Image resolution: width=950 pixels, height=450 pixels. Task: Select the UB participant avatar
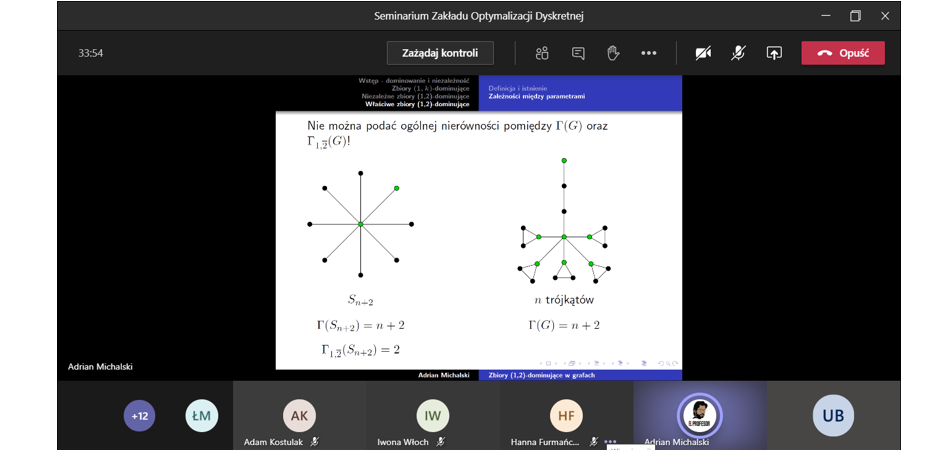(833, 415)
